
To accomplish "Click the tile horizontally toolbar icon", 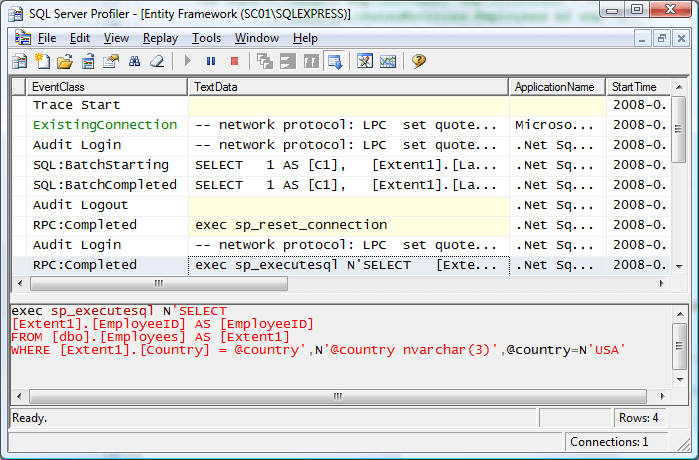I will point(288,61).
